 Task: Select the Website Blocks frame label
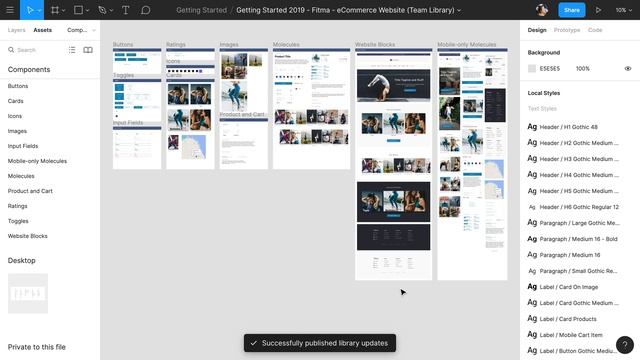375,44
